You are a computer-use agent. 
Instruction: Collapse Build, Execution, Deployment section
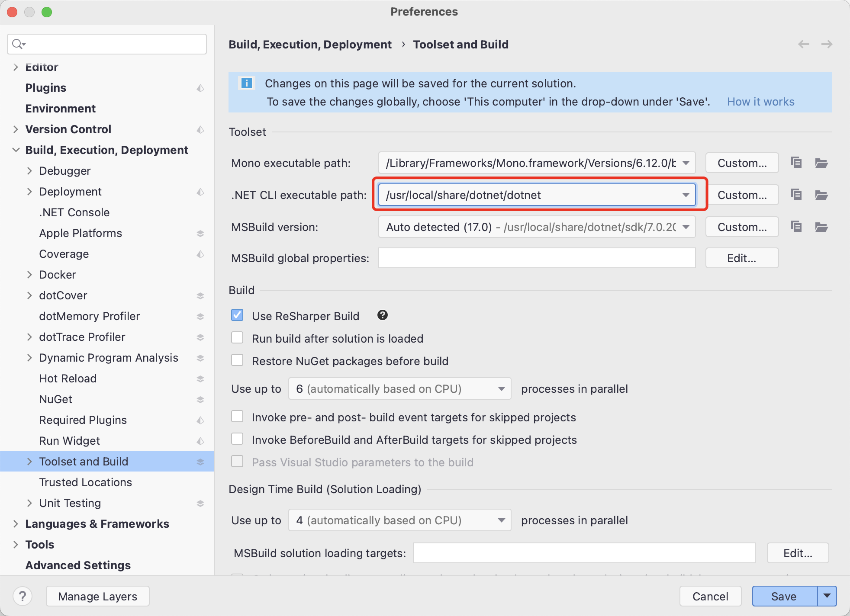click(16, 150)
